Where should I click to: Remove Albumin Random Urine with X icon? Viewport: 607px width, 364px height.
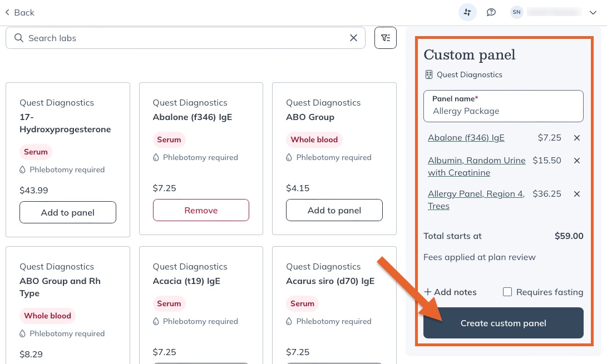click(x=577, y=161)
